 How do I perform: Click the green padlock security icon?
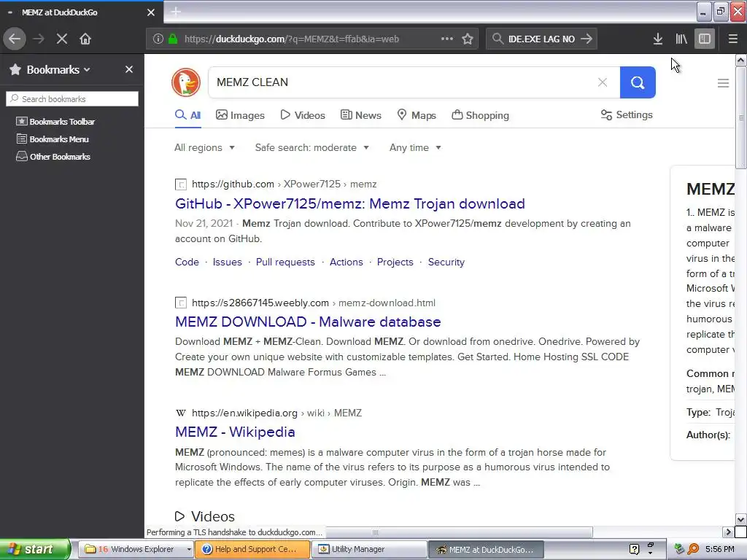173,39
